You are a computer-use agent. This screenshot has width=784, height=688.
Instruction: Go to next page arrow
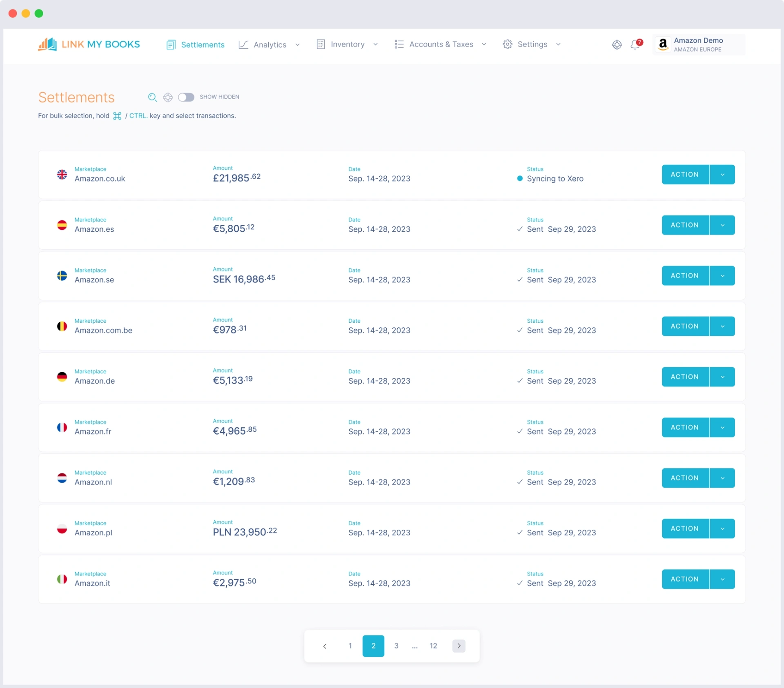tap(459, 646)
